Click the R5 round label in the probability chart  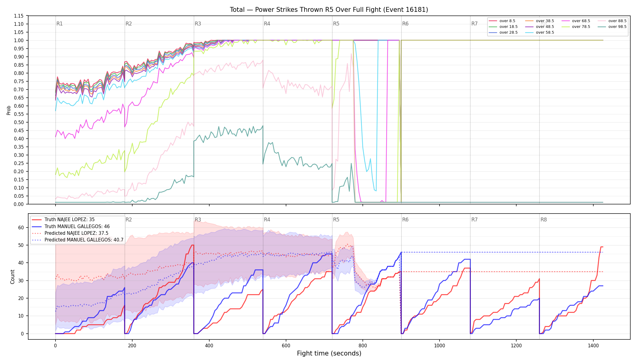click(x=336, y=24)
